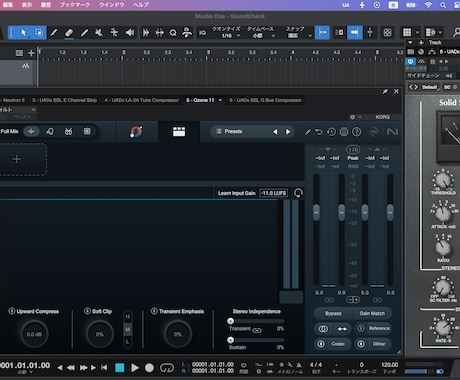Click the next preset arrow in Ozone

tap(288, 132)
